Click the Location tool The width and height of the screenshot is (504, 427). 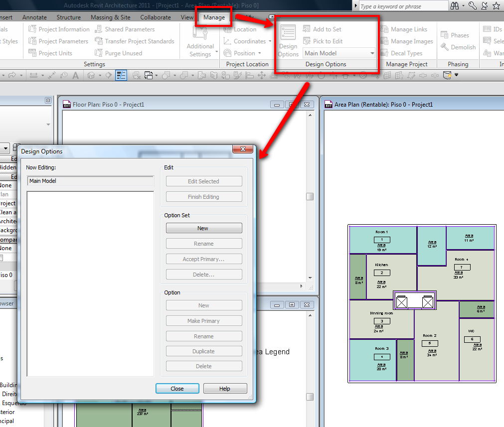pyautogui.click(x=240, y=29)
